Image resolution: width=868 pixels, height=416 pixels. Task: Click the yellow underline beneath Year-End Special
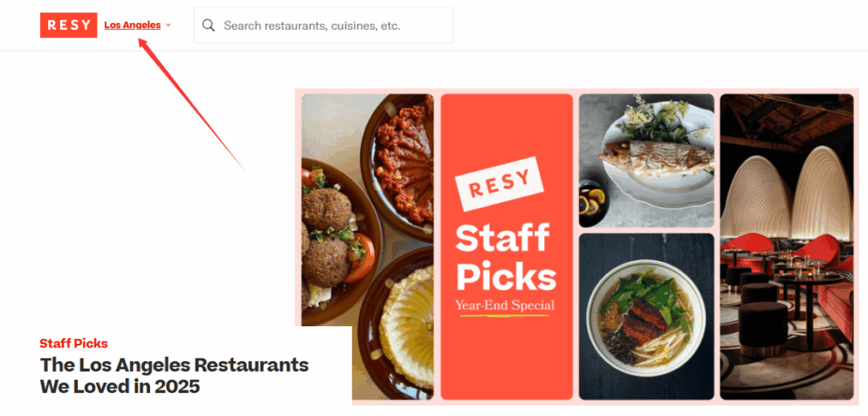click(505, 316)
